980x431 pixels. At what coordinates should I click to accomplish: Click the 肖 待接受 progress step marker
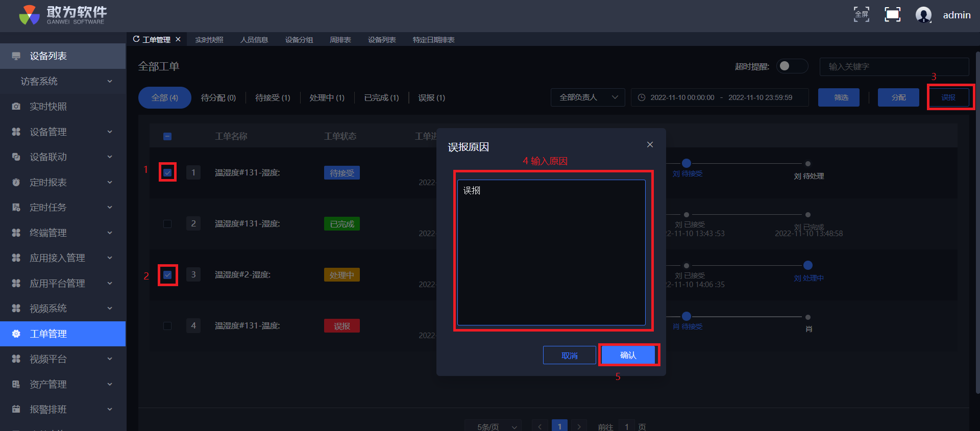[x=687, y=316]
